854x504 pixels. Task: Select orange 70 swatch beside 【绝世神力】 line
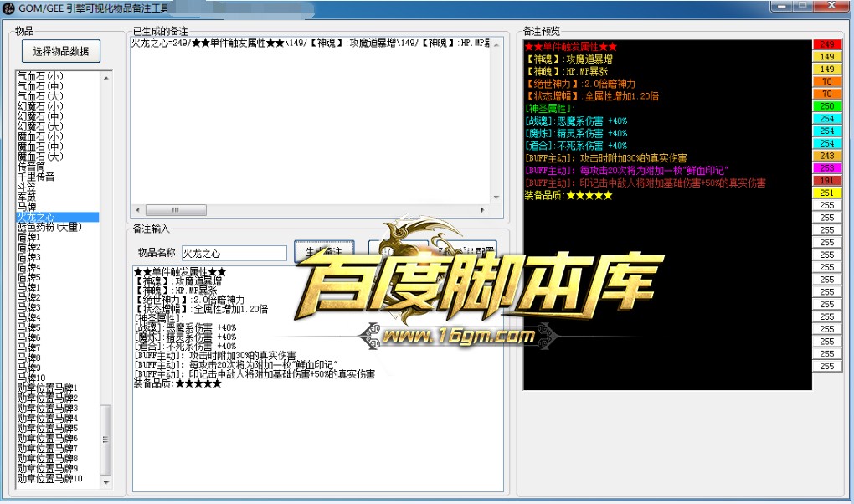click(827, 81)
